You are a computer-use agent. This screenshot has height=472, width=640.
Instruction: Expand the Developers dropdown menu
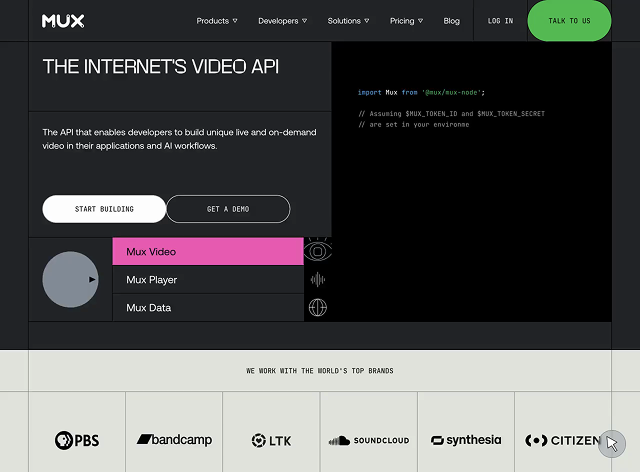tap(282, 21)
